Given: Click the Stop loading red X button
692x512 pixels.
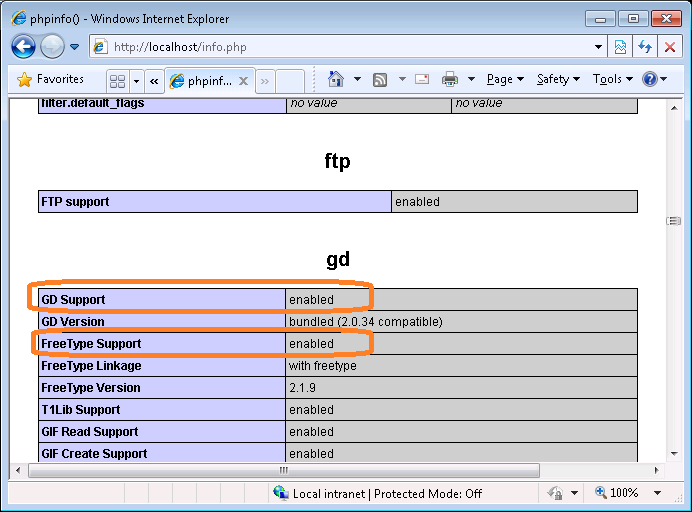Looking at the screenshot, I should [668, 47].
